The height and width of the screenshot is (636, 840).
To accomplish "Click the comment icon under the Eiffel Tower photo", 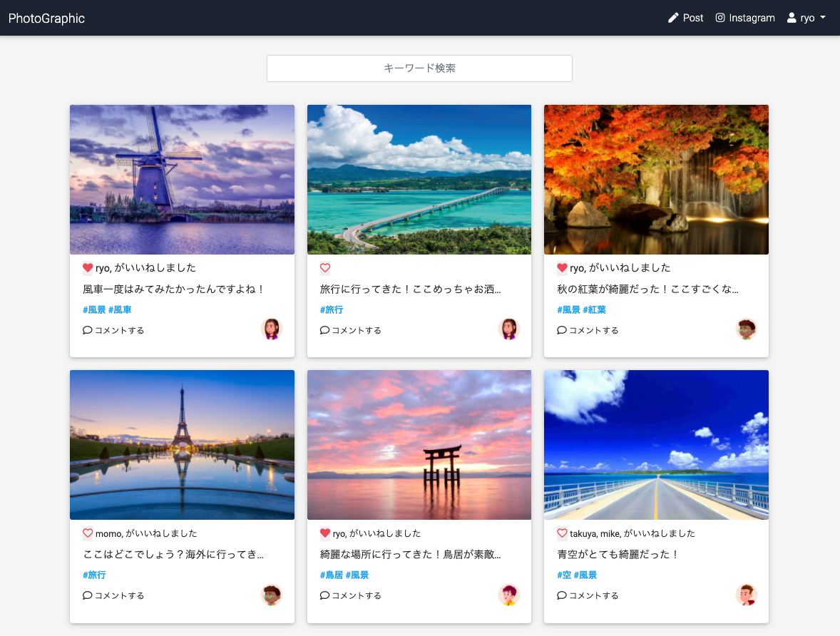I will tap(86, 595).
